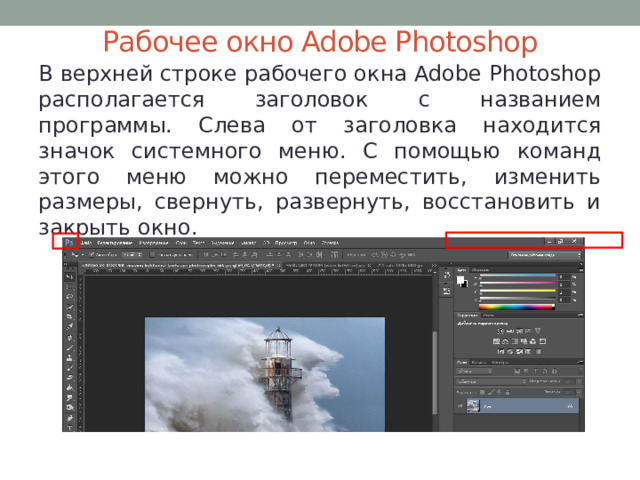Open the collapsed Properties panel icon
The image size is (640, 480).
tap(447, 290)
